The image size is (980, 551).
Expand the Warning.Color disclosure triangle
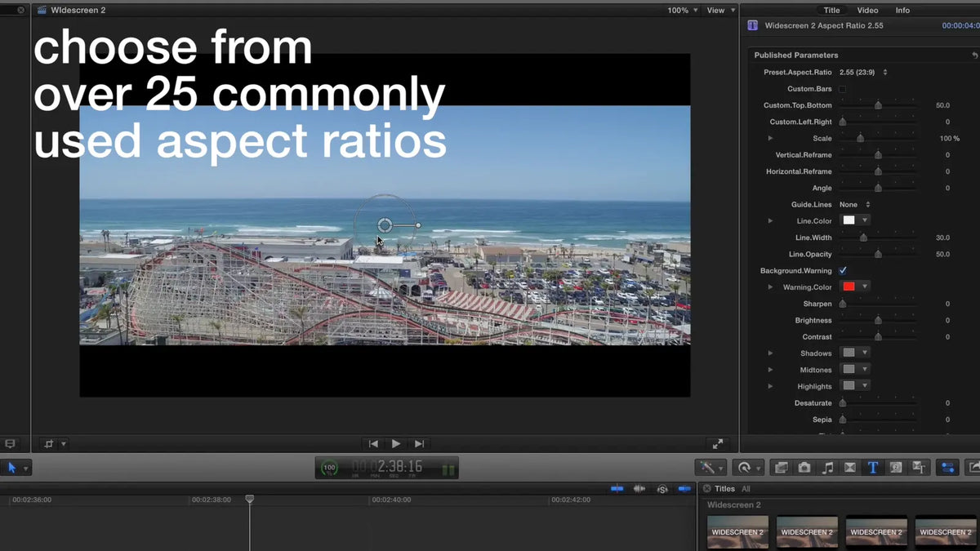770,287
